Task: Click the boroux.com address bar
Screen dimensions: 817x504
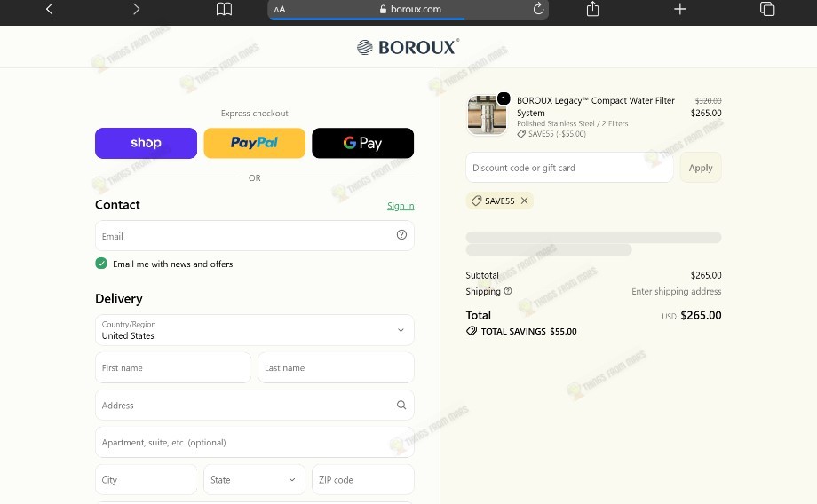Action: [408, 10]
